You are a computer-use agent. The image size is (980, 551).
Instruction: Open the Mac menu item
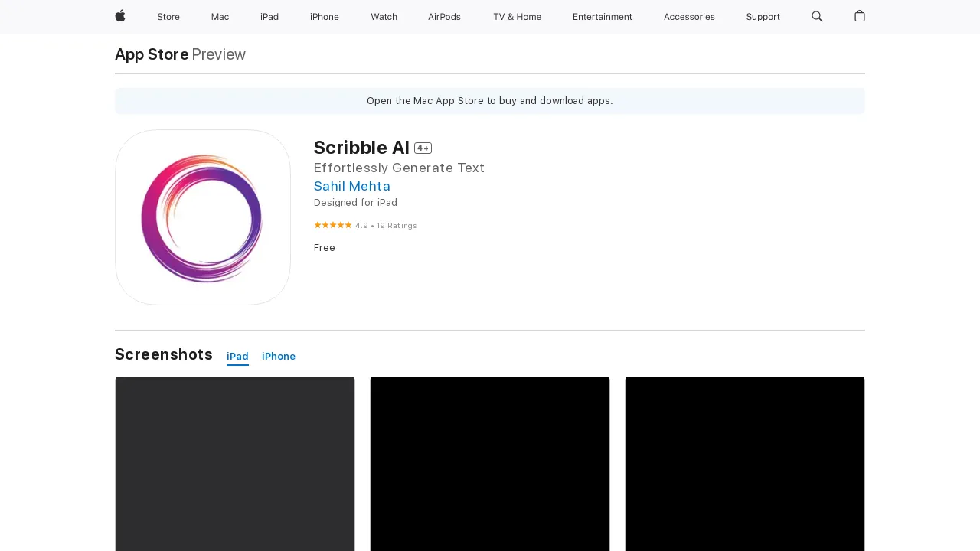click(220, 17)
